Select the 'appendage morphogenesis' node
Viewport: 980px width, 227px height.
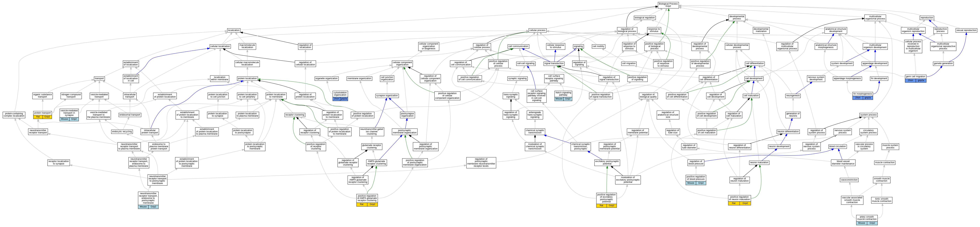(x=847, y=79)
